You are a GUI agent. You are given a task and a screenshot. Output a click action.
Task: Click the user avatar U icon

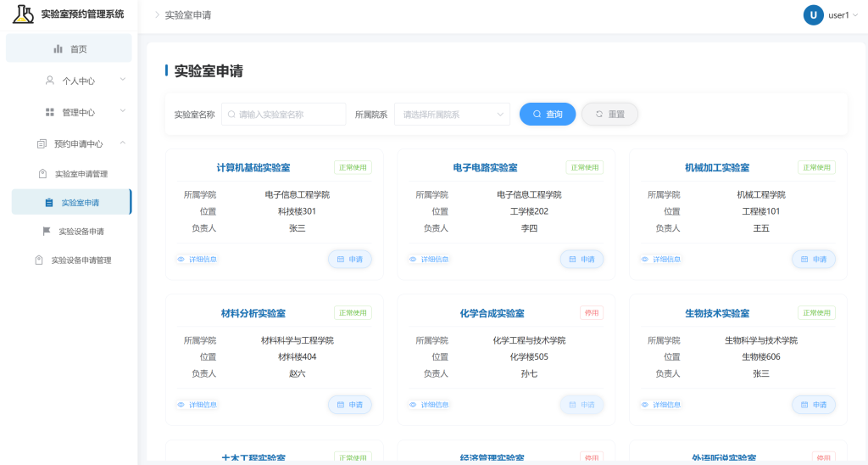tap(813, 15)
